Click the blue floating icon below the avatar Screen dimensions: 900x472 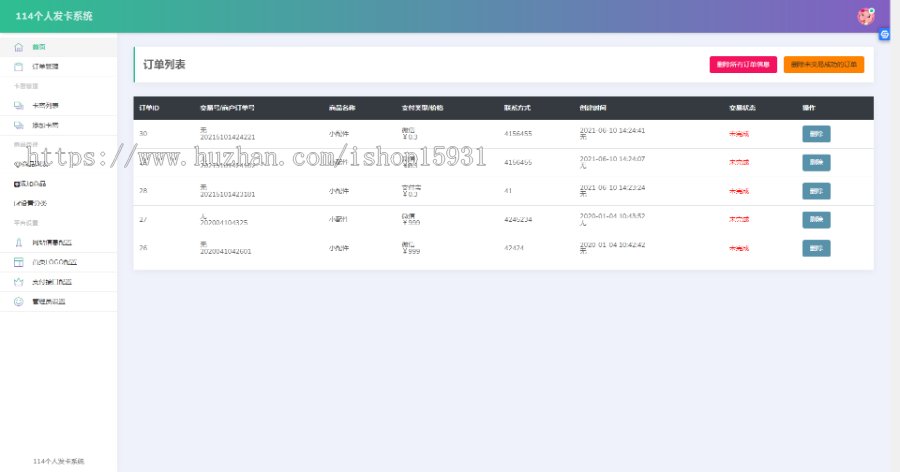click(885, 34)
